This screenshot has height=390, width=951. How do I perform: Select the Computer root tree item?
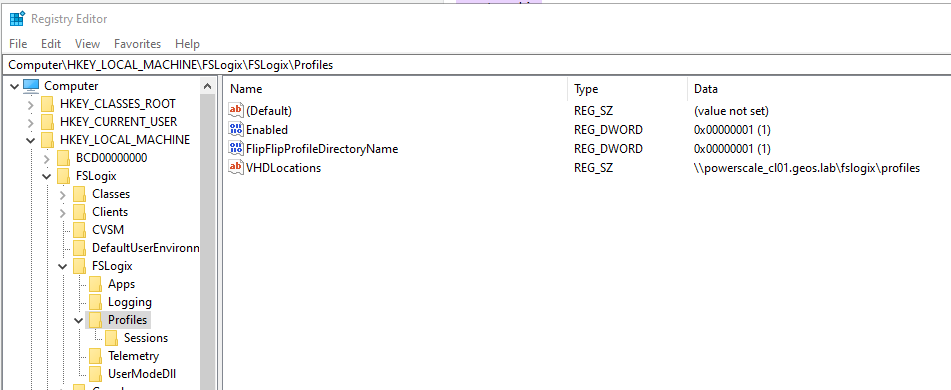pyautogui.click(x=71, y=86)
